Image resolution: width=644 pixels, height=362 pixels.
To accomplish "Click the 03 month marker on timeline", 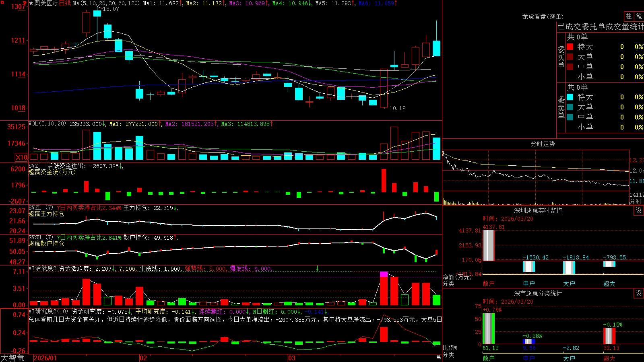I will 291,358.
